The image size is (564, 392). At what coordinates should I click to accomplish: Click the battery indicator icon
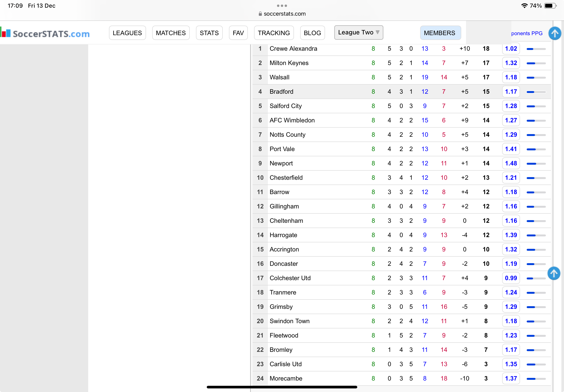550,6
